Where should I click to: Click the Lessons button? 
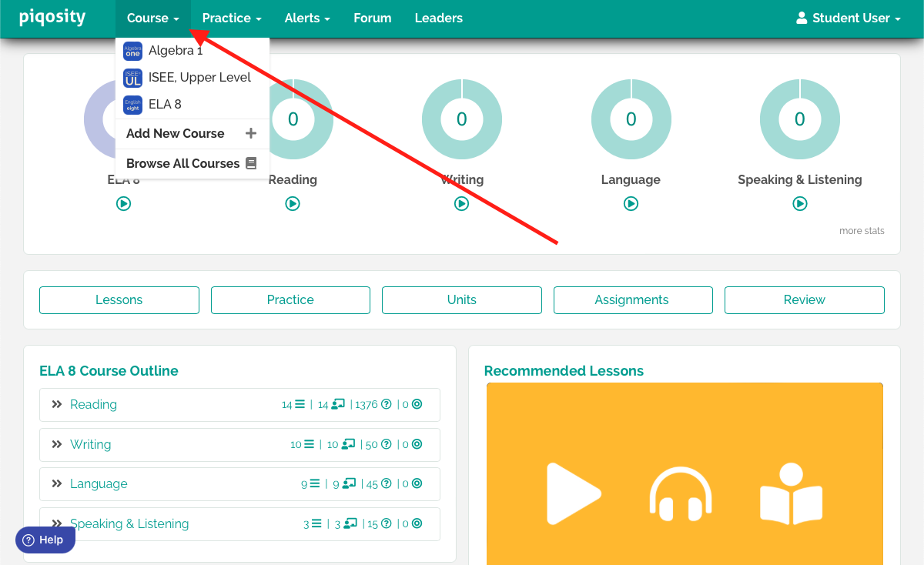coord(119,300)
